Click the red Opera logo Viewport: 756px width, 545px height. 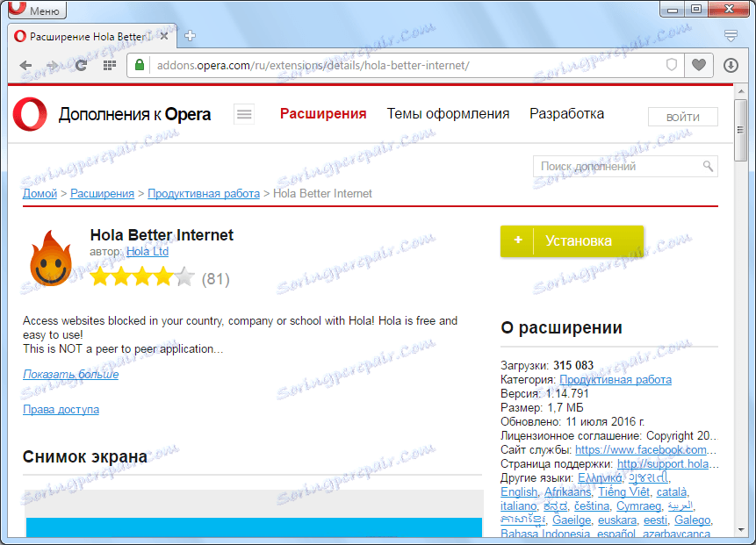point(30,114)
